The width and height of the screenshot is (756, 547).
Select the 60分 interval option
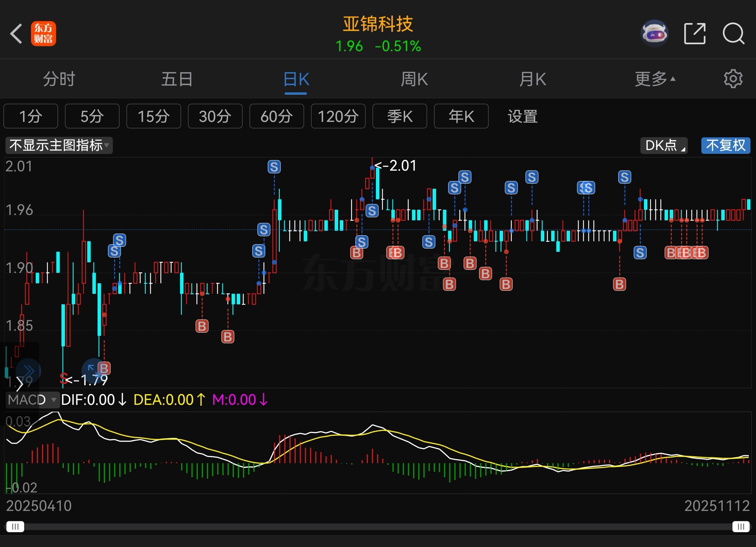pos(276,116)
